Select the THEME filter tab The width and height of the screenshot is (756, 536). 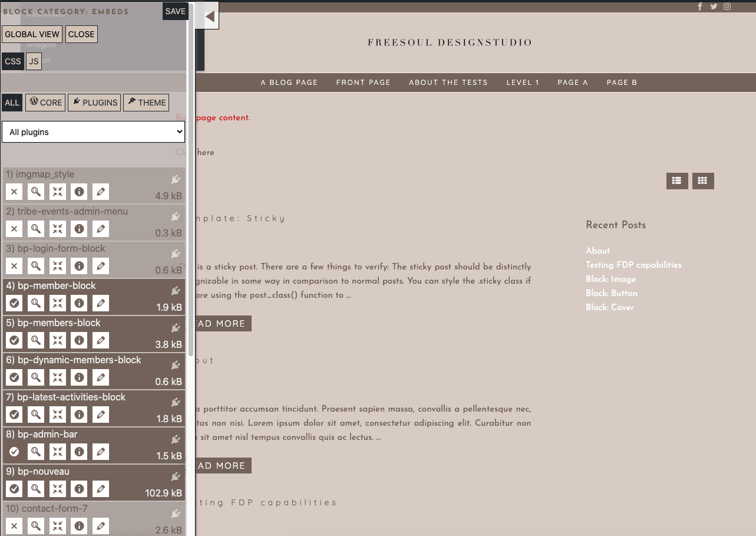click(x=146, y=103)
